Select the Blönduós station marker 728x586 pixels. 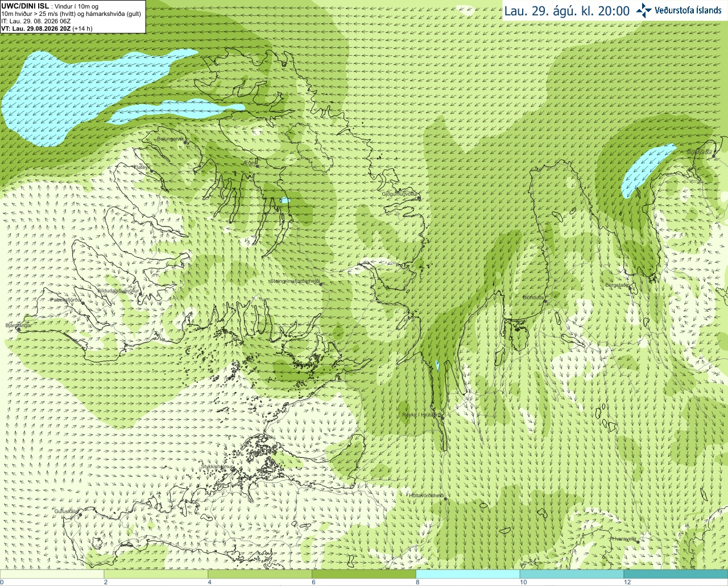click(545, 301)
